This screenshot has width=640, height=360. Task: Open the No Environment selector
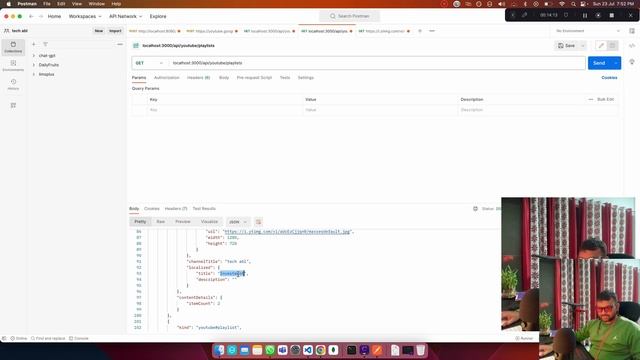[588, 31]
